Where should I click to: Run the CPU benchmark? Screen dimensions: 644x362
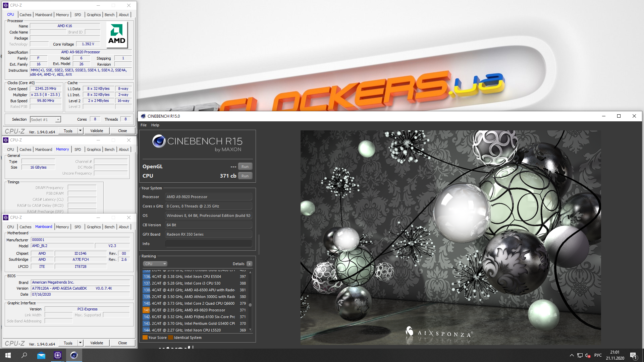pos(245,176)
